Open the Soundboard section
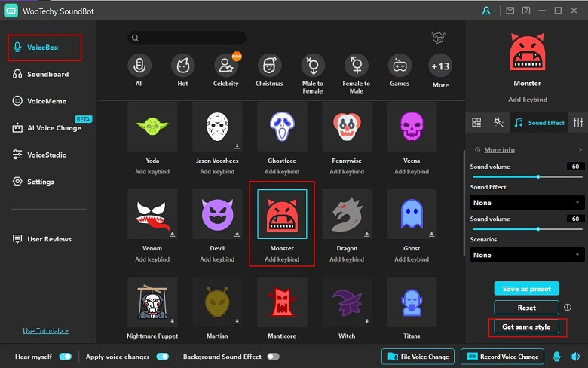This screenshot has height=368, width=588. click(x=48, y=74)
